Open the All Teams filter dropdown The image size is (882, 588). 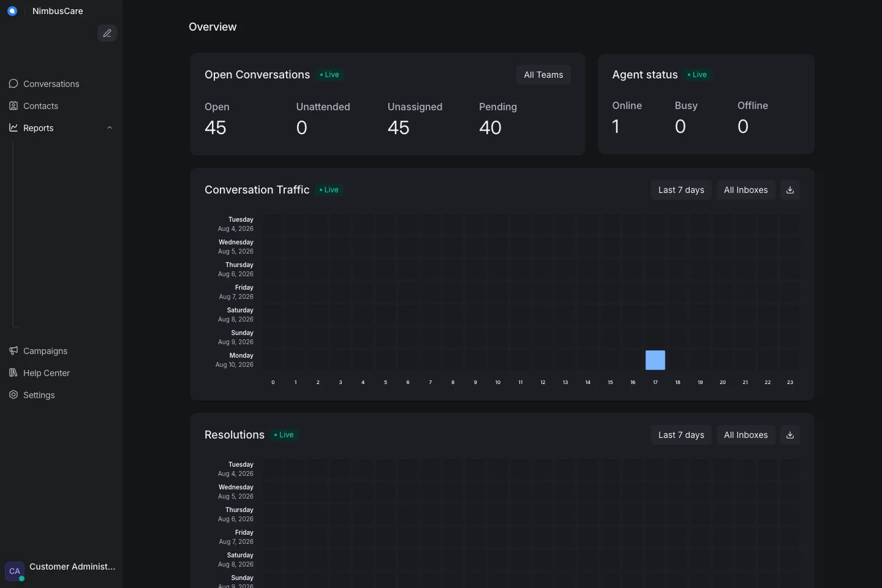543,75
